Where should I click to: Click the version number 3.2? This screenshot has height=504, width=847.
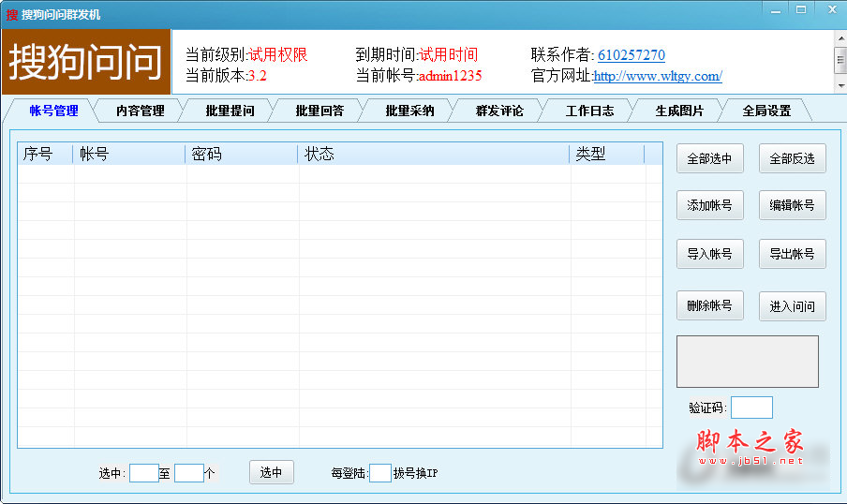(x=258, y=76)
